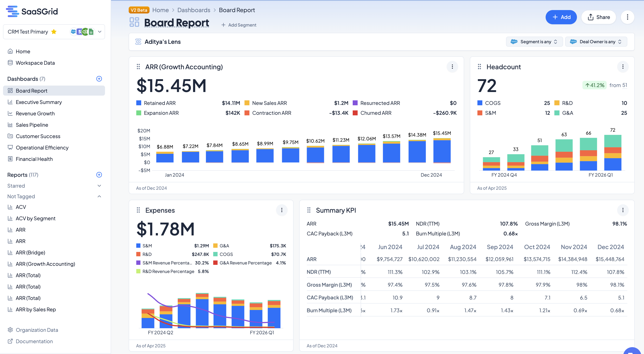Select Financial Health in the sidebar

click(x=34, y=159)
